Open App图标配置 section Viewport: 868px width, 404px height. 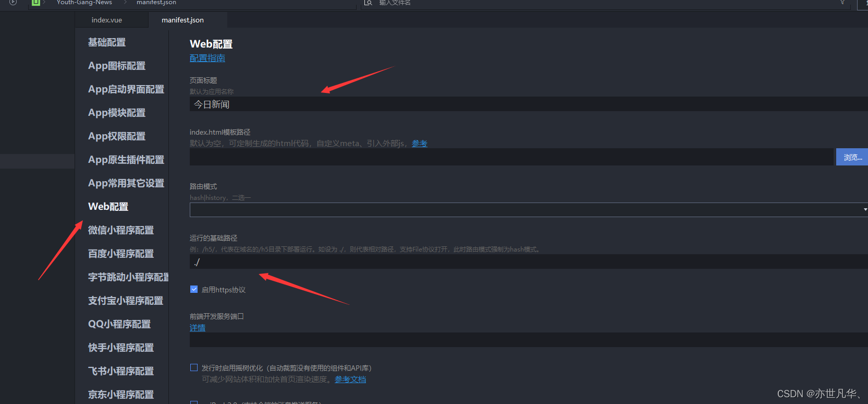pos(117,66)
